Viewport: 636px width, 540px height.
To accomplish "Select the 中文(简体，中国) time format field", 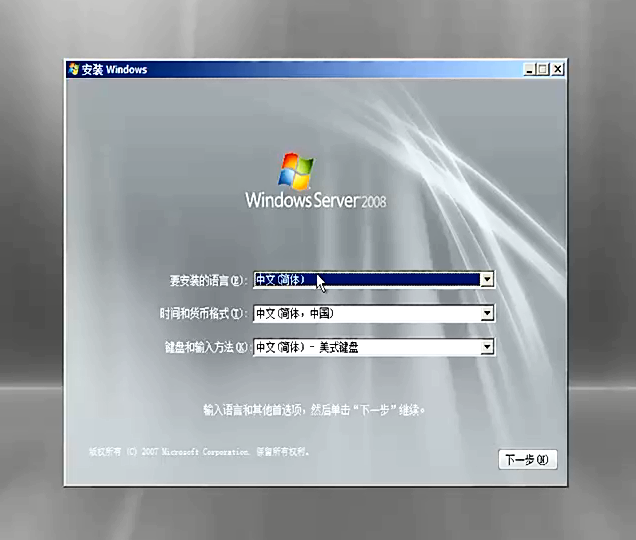I will click(x=374, y=313).
